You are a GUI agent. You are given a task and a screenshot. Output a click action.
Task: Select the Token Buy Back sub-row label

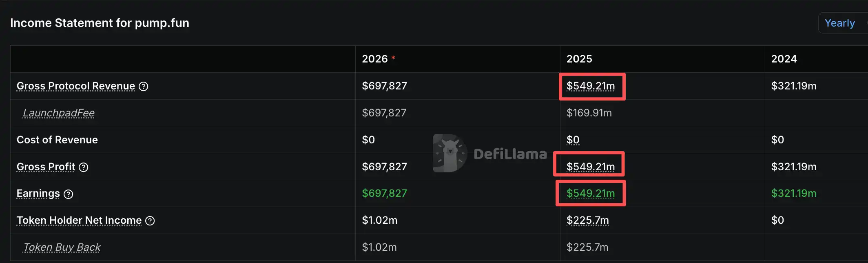click(62, 247)
